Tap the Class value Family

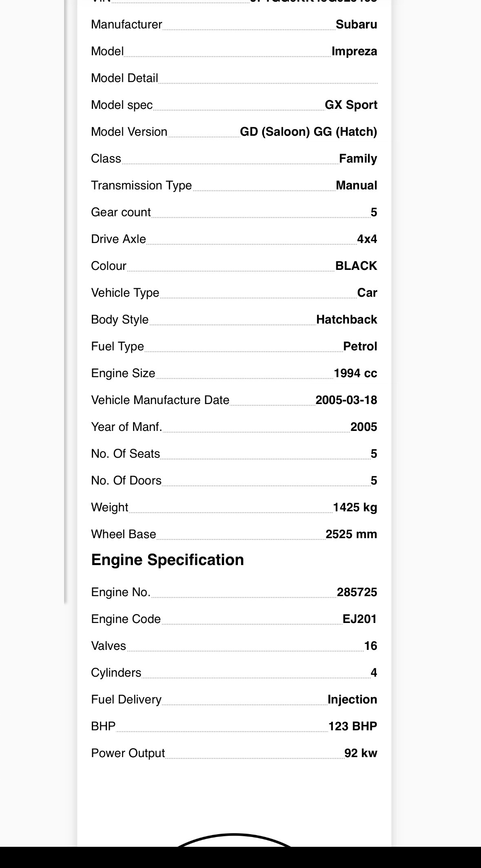click(358, 159)
